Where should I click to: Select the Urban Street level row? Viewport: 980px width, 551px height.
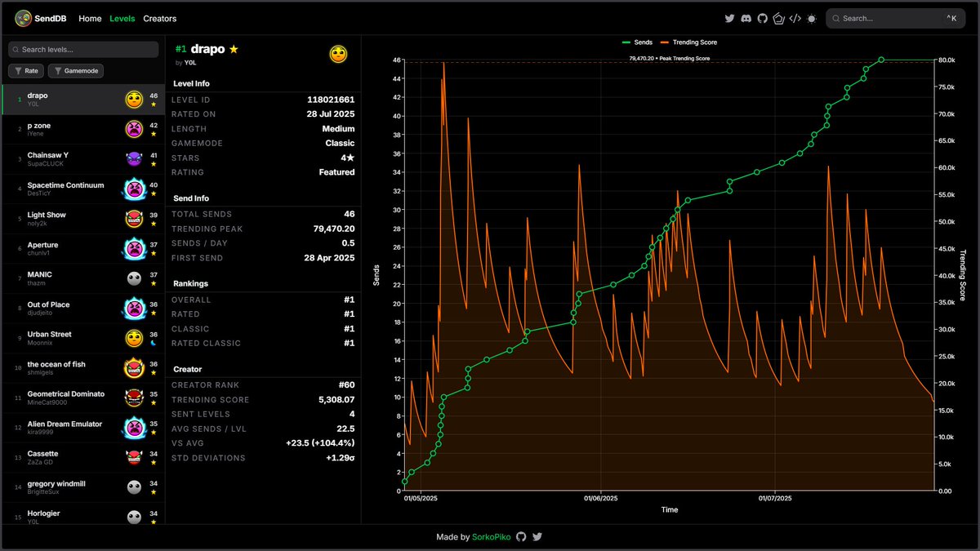pyautogui.click(x=83, y=338)
